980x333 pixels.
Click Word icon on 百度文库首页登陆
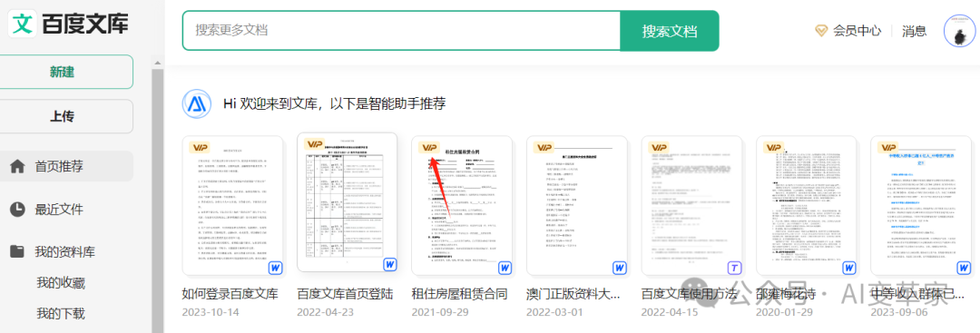click(x=390, y=265)
